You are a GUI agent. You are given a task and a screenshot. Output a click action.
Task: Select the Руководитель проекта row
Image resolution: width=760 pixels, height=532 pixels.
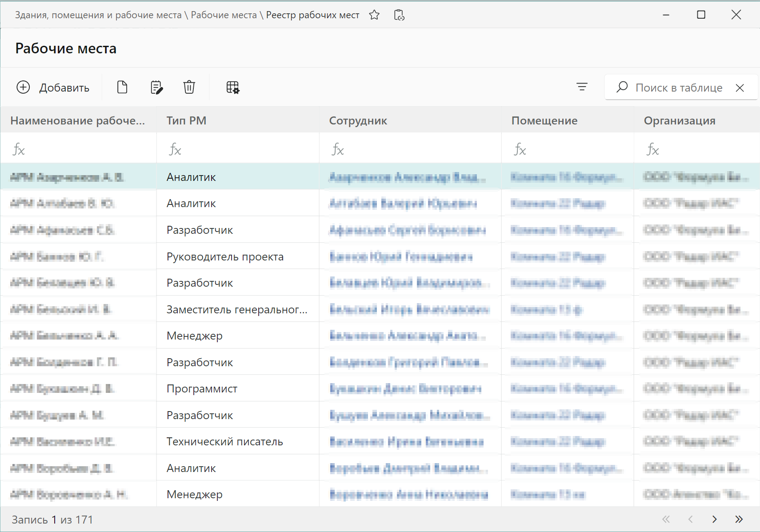click(225, 256)
